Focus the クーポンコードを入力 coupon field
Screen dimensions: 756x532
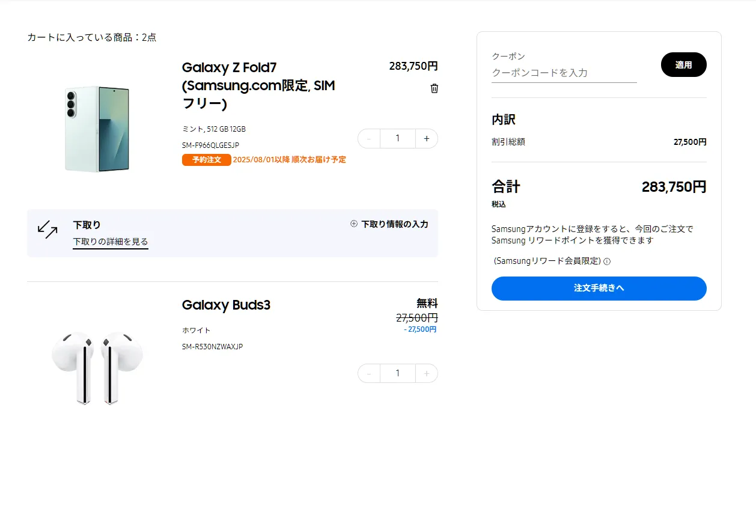(x=564, y=73)
